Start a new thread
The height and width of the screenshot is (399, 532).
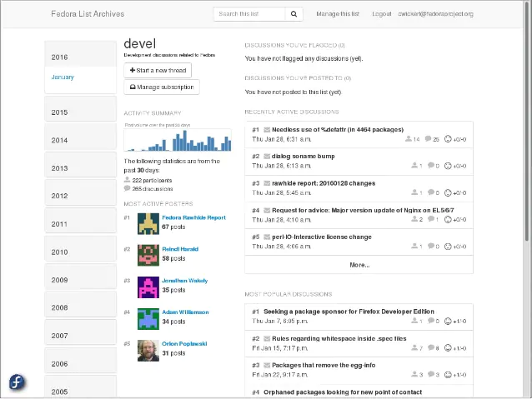158,70
